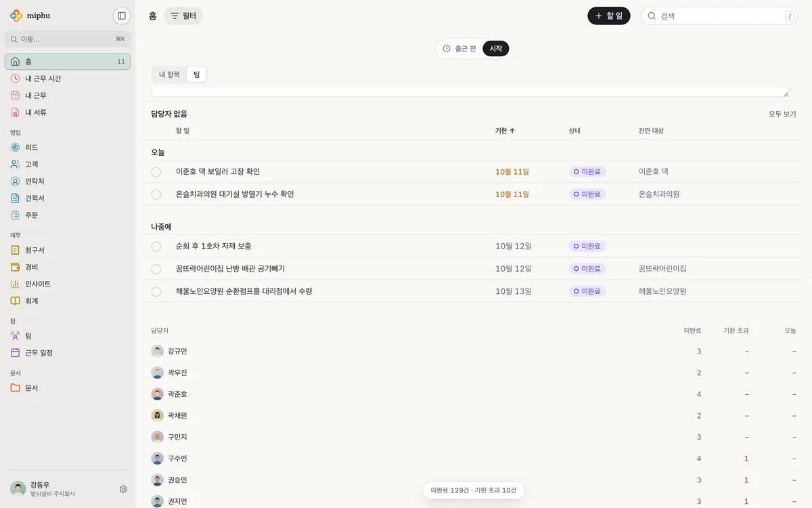The image size is (812, 508).
Task: Click 곽채원 avatar
Action: (157, 415)
